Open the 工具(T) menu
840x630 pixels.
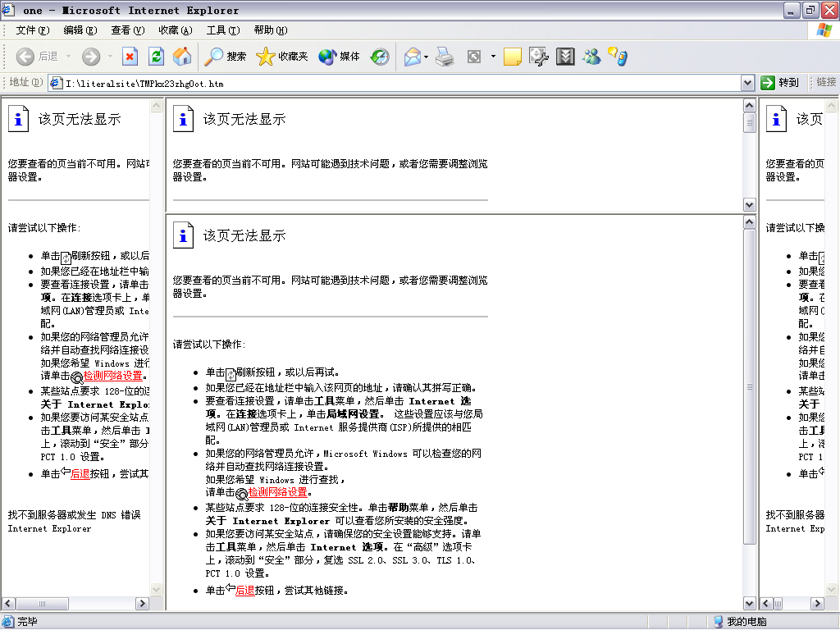point(223,30)
